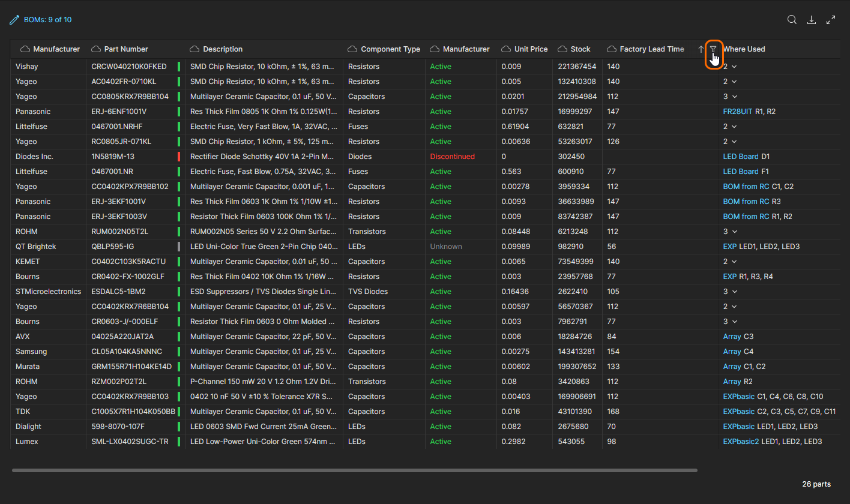The width and height of the screenshot is (850, 504).
Task: Open the Where Used column filter icon
Action: (713, 49)
